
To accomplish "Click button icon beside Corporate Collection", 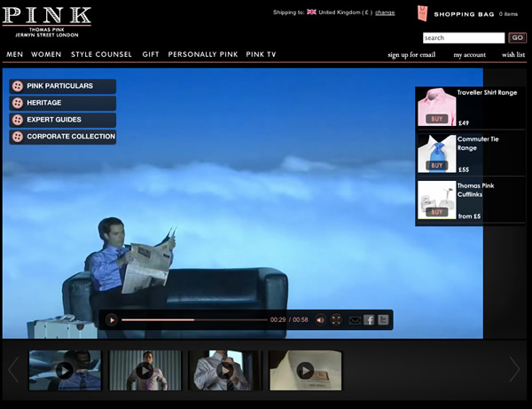I will pos(18,137).
